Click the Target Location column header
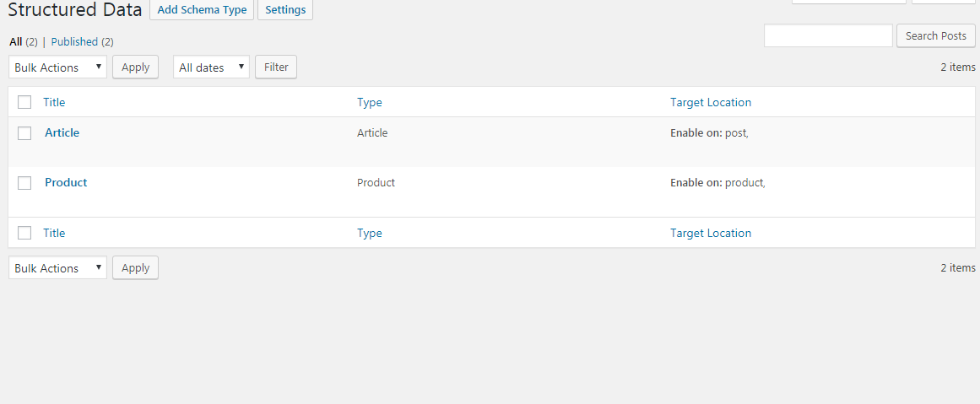 pyautogui.click(x=711, y=102)
